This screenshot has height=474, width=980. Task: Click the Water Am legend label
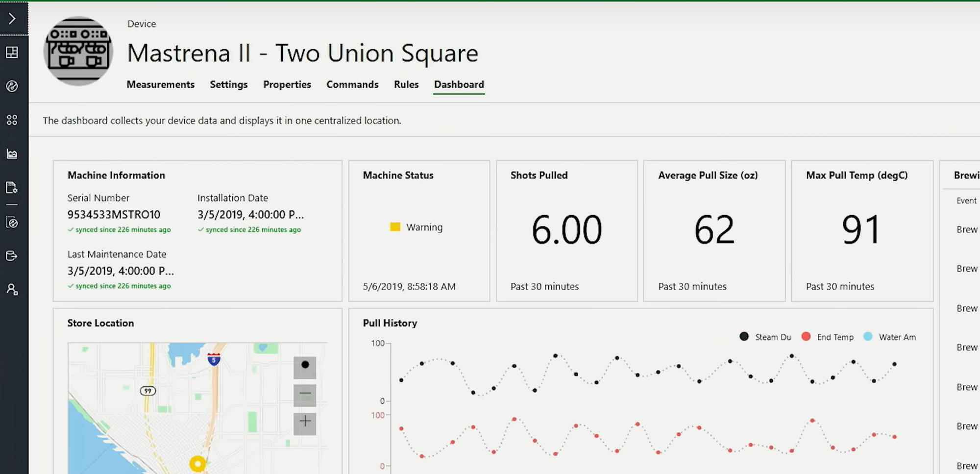(x=897, y=337)
